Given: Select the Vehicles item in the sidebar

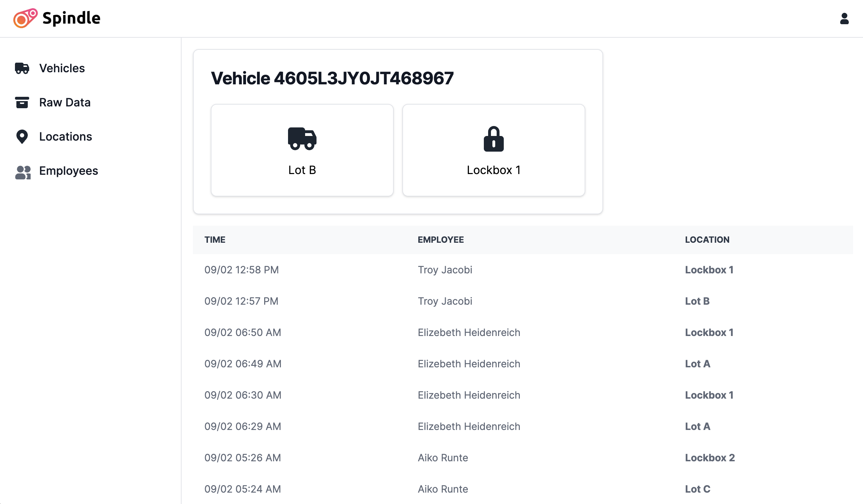Looking at the screenshot, I should click(62, 68).
